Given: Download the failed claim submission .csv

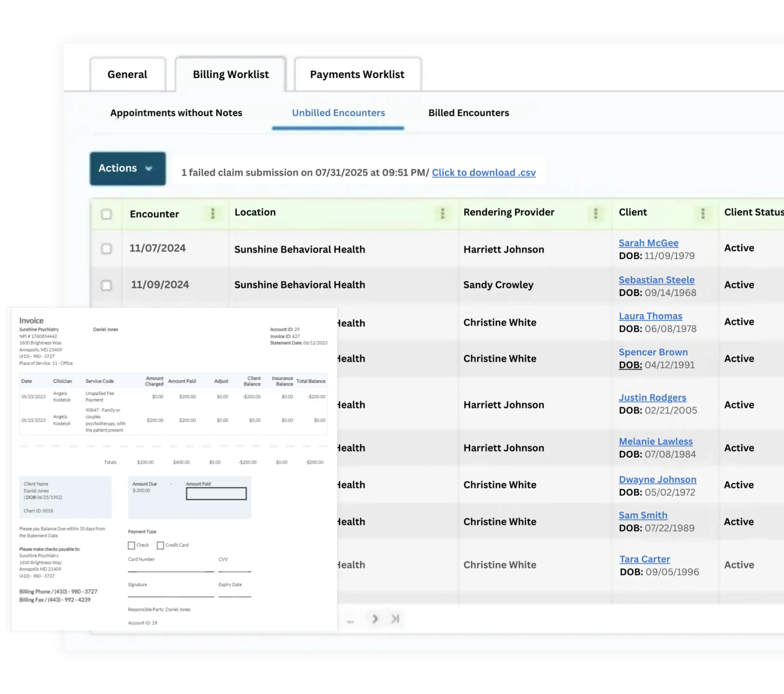Looking at the screenshot, I should pyautogui.click(x=484, y=172).
